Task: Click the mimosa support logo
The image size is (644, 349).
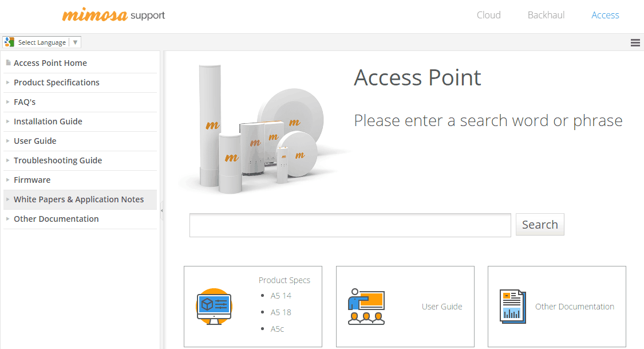Action: [x=113, y=15]
